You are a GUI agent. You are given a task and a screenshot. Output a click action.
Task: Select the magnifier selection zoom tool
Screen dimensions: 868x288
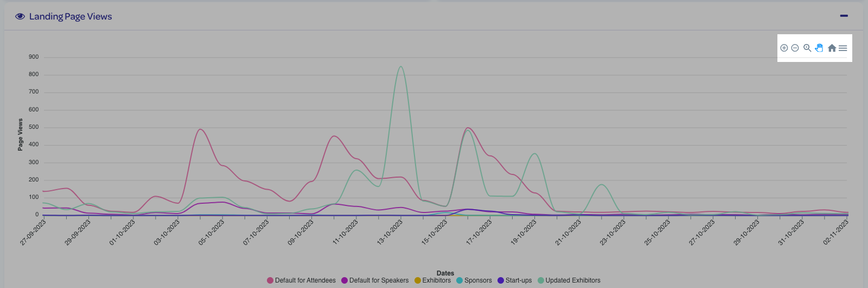point(807,48)
